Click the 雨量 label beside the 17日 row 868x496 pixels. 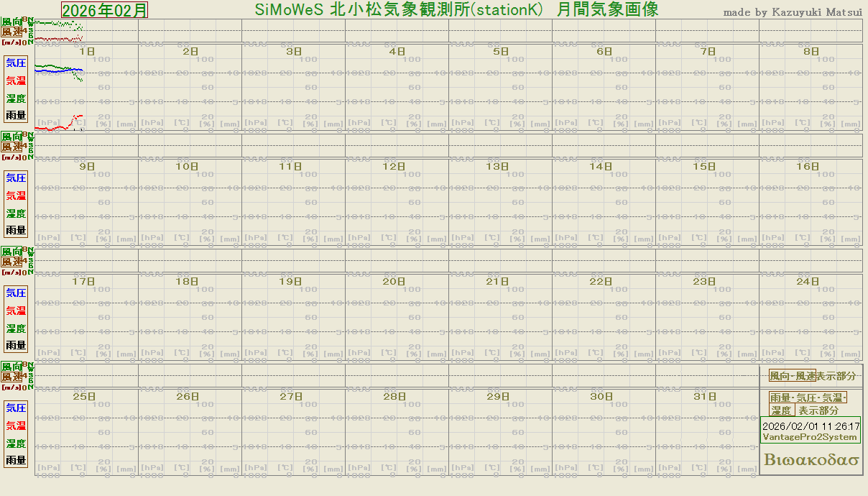click(x=16, y=345)
